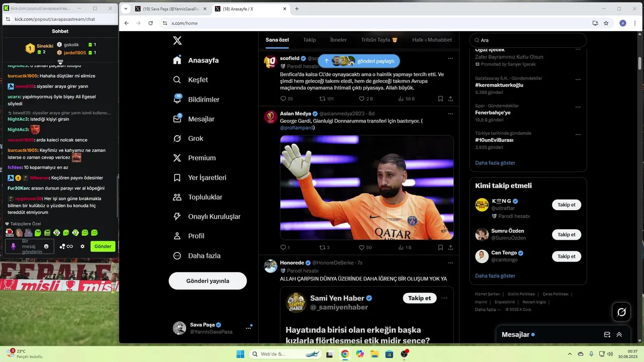Reply to Aslan Medya post
This screenshot has width=644, height=362.
tap(283, 247)
